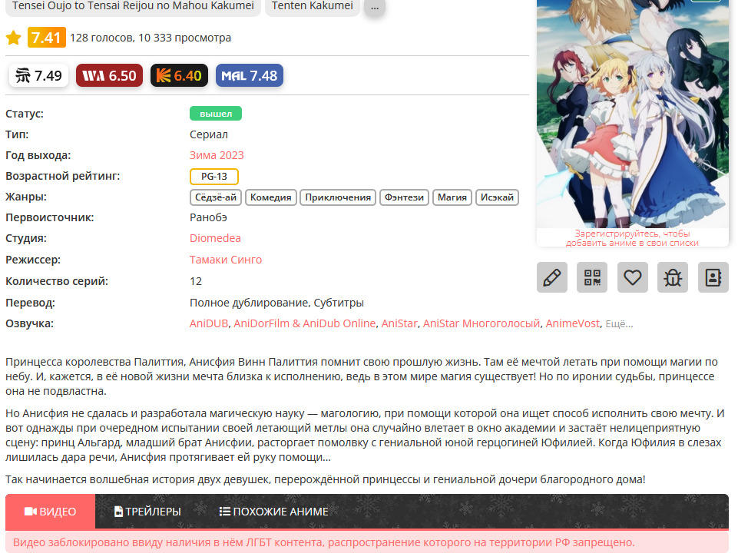Screen dimensions: 738x560
Task: Open the Shikimori 7.49 rating badge
Action: point(38,75)
